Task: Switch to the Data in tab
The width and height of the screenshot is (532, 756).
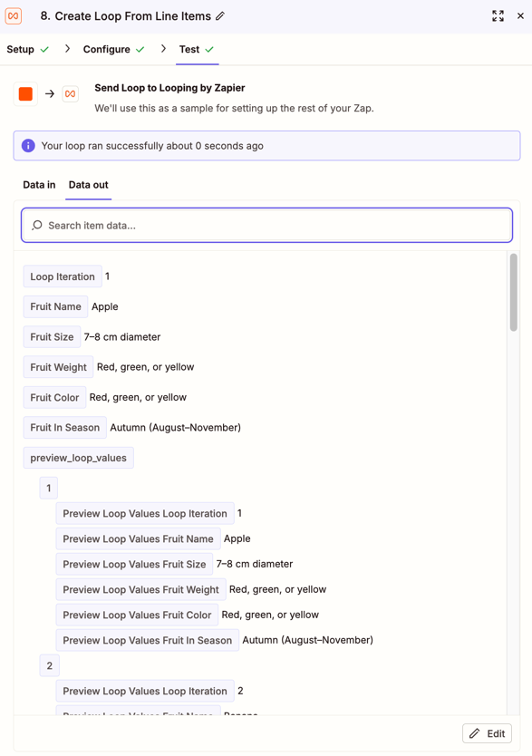Action: click(39, 185)
